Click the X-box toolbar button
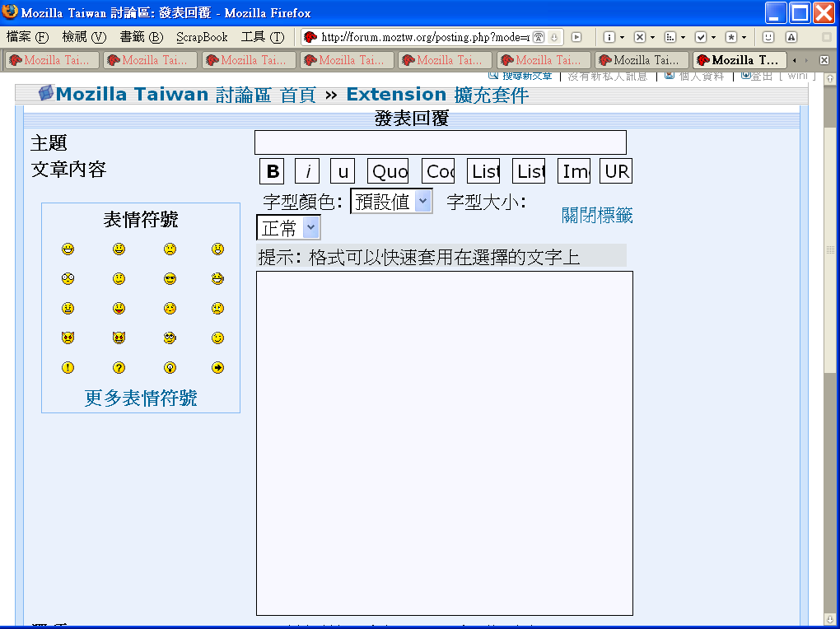Image resolution: width=840 pixels, height=629 pixels. 640,37
